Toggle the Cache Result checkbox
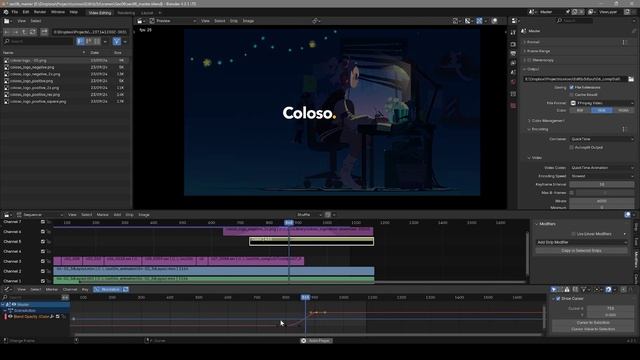640x360 pixels. pos(572,95)
